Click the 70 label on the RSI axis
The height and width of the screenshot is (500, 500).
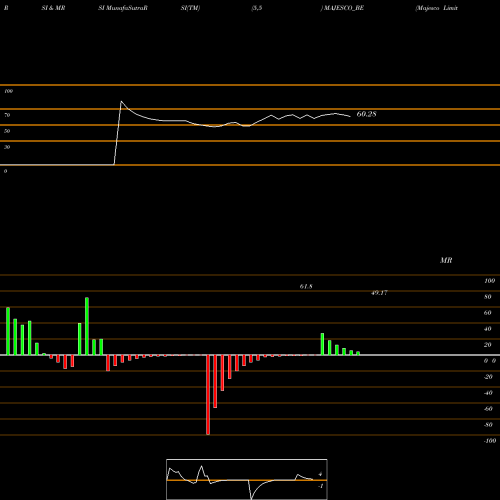7,115
